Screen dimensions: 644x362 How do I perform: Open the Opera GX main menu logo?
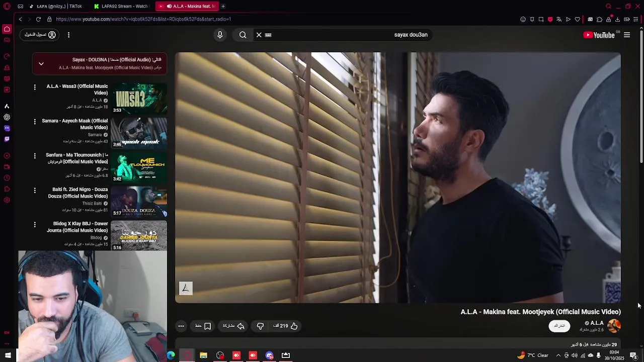(7, 7)
